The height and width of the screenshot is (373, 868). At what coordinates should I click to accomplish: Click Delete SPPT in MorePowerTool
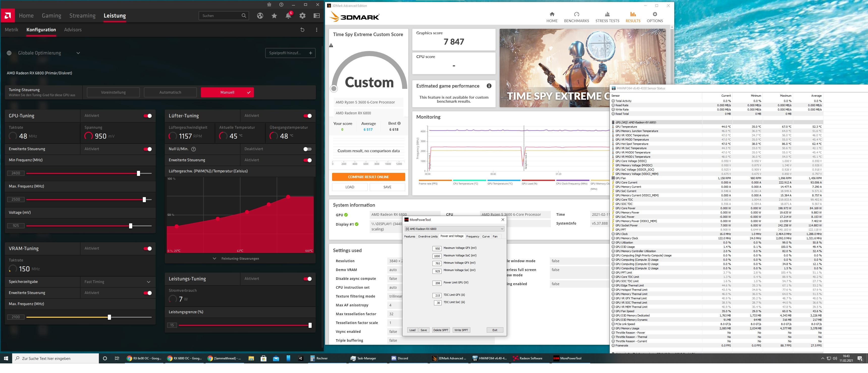[x=441, y=330]
